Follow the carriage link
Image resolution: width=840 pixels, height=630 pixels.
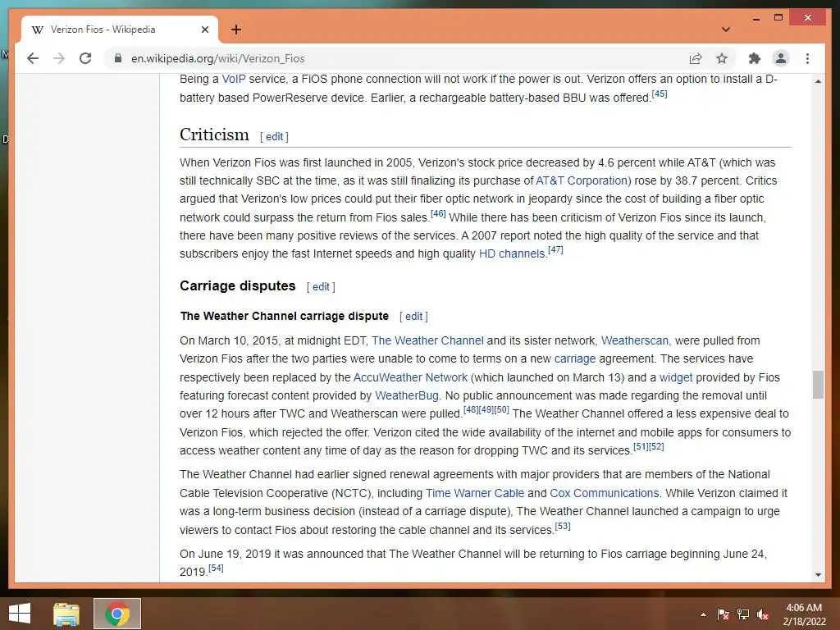point(575,358)
